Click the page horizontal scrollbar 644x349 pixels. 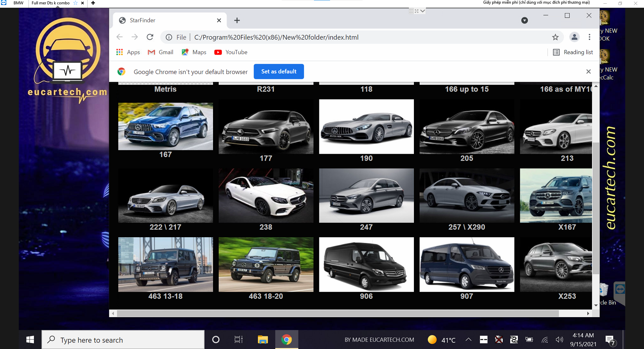[x=338, y=313]
